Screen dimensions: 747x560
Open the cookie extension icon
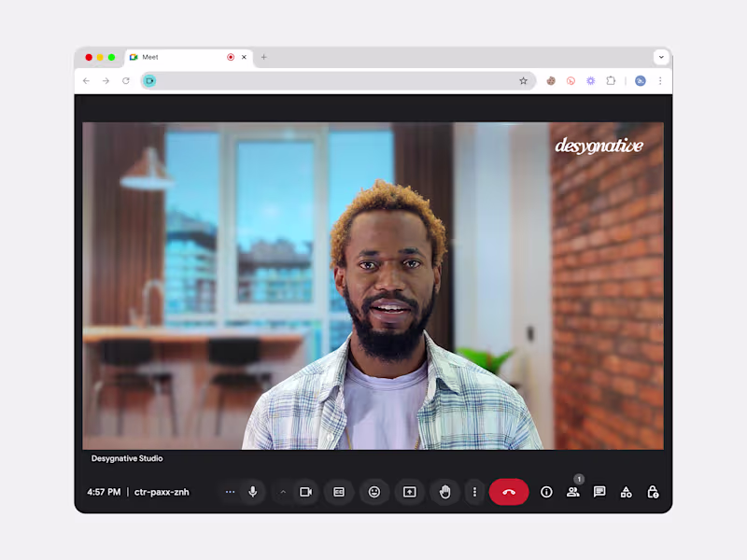[551, 81]
